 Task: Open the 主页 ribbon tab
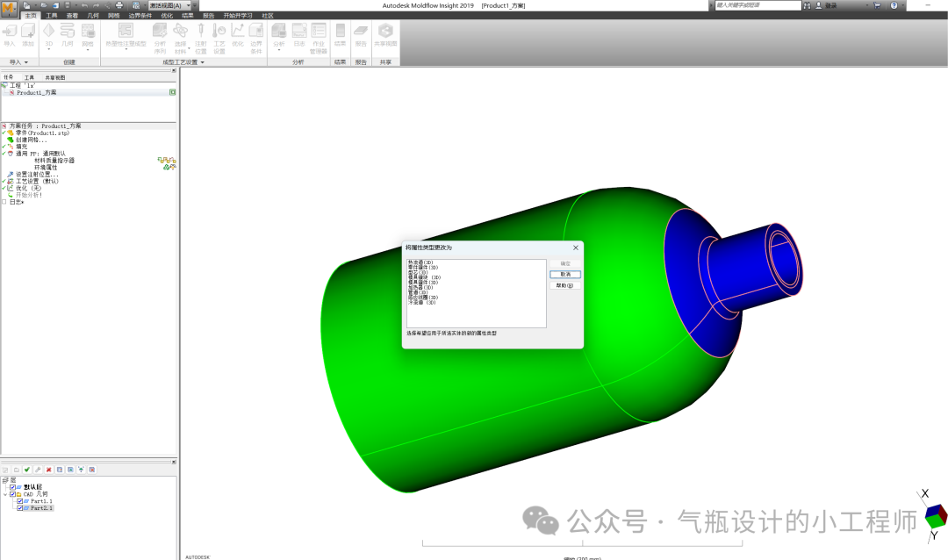tap(31, 16)
